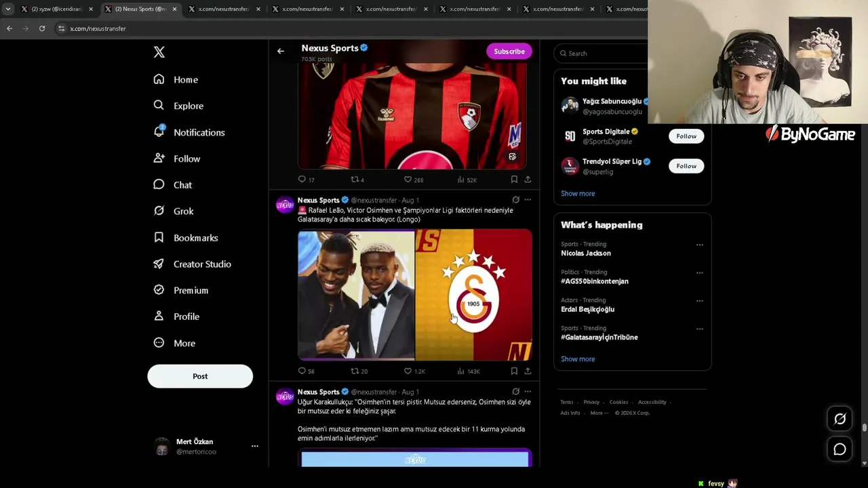Click the back arrow beside Nexus Sports header

click(280, 51)
